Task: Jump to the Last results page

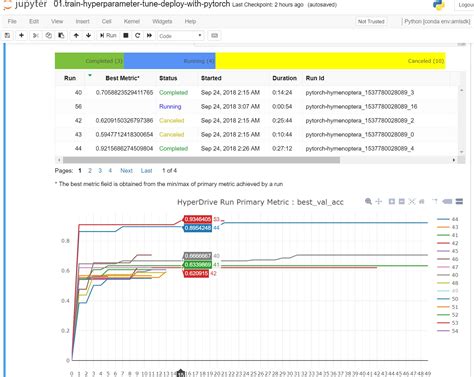Action: 146,171
